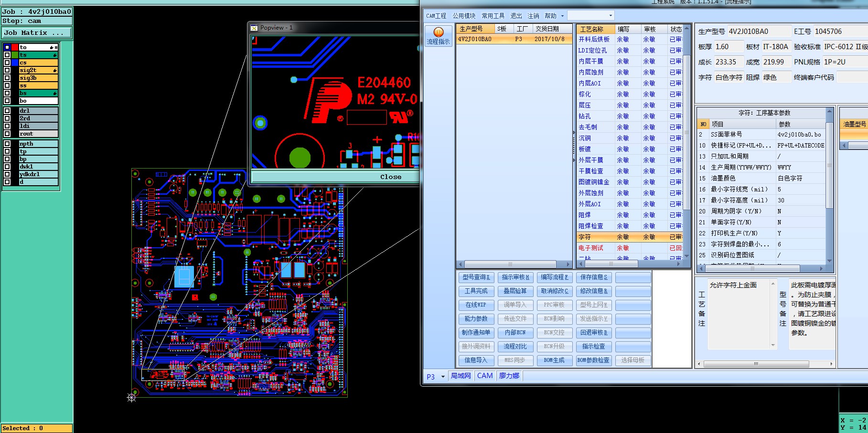Click the Popview window title icon
The image size is (868, 433).
coord(254,28)
